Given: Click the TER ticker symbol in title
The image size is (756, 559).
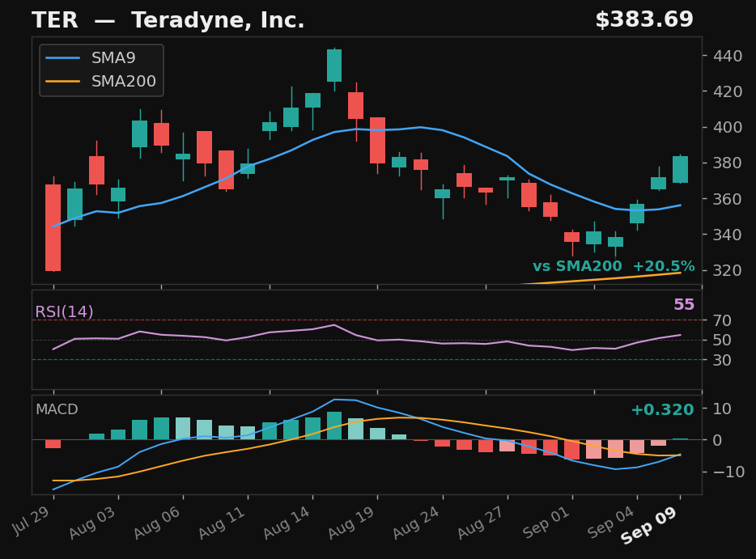Looking at the screenshot, I should pyautogui.click(x=54, y=20).
